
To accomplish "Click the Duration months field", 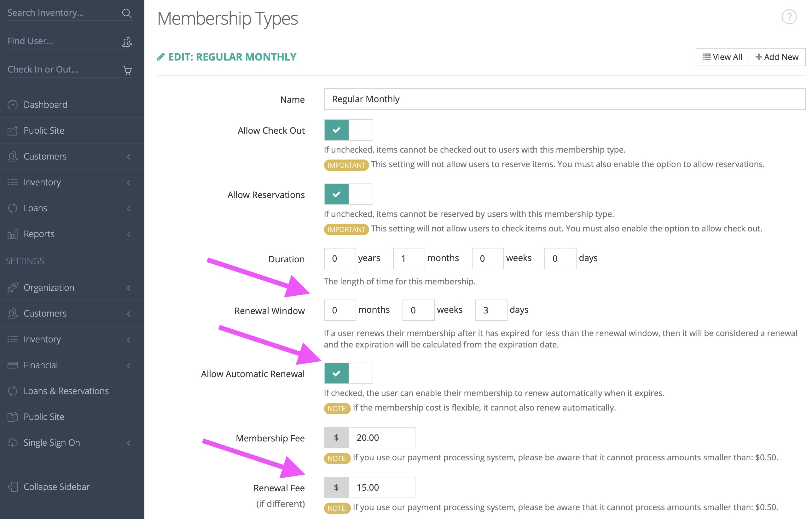I will pos(409,259).
